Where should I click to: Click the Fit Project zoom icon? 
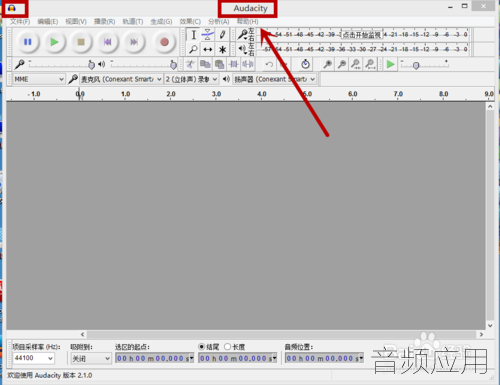(370, 64)
